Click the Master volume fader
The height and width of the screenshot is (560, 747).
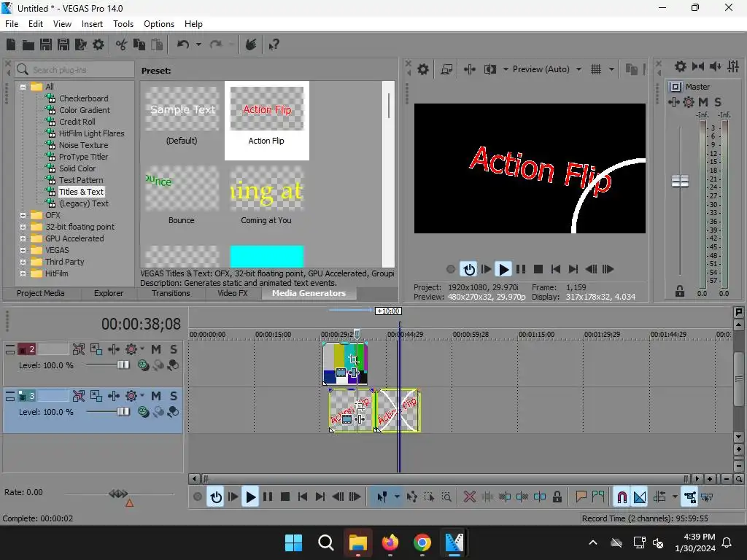tap(680, 181)
